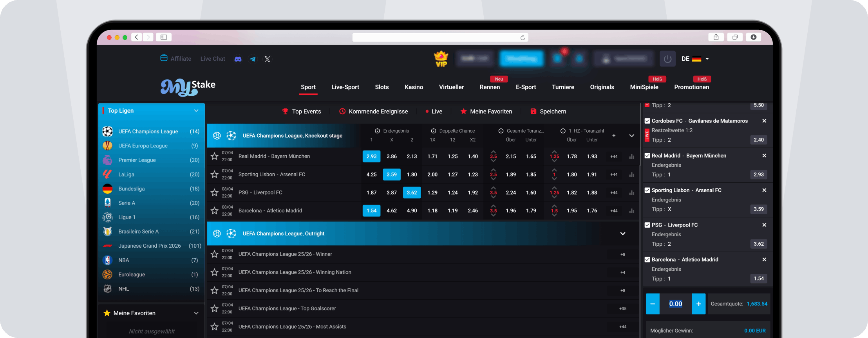Star the Top Goalscorer outright
Image resolution: width=868 pixels, height=338 pixels.
point(214,309)
